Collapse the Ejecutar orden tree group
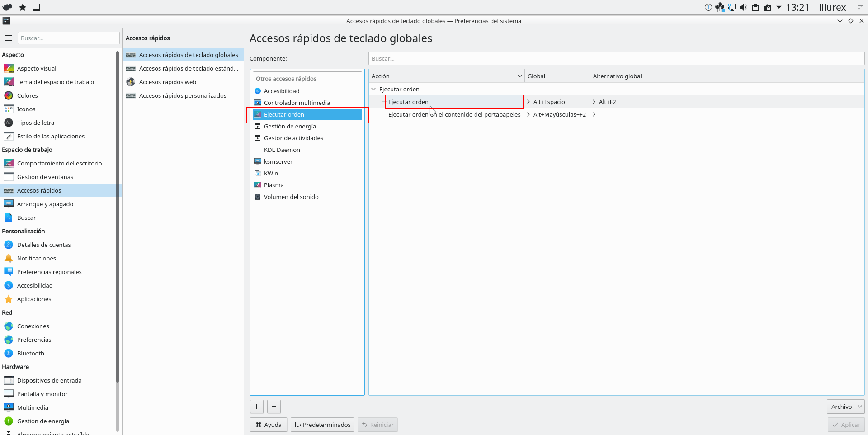Viewport: 868px width, 435px height. (x=374, y=89)
